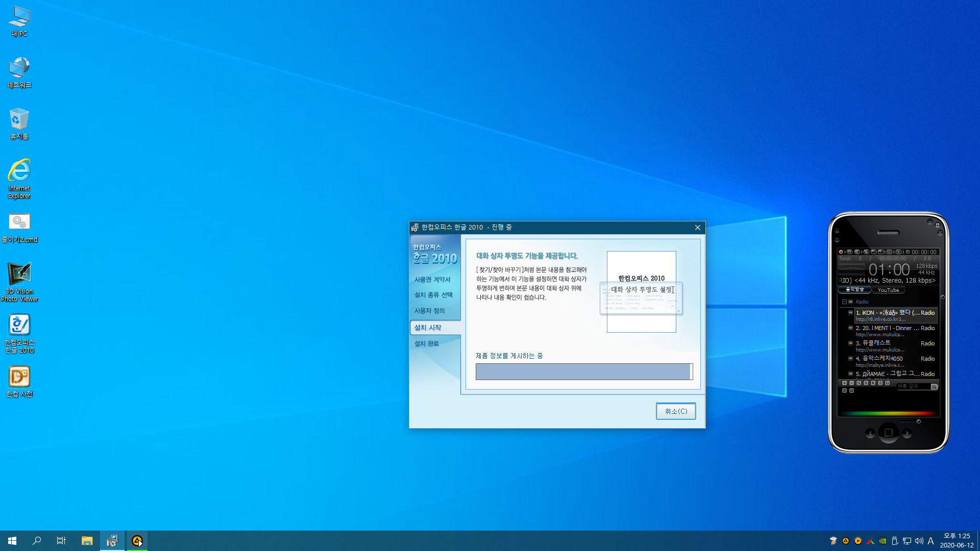The width and height of the screenshot is (980, 551).
Task: Launch the Internet Explorer desktop shortcut
Action: pos(19,179)
